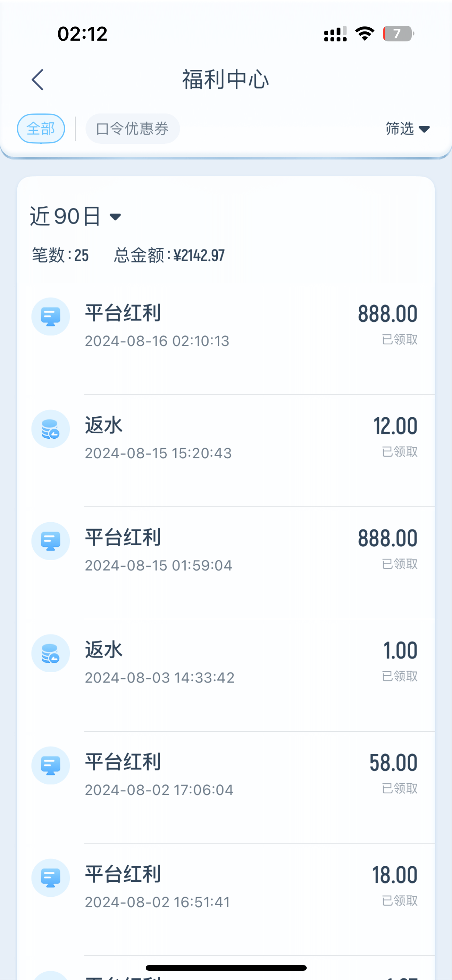Tap the 平台红利 icon dated 2024-08-02 16:51:41
Screen dimensions: 452x980
point(51,878)
